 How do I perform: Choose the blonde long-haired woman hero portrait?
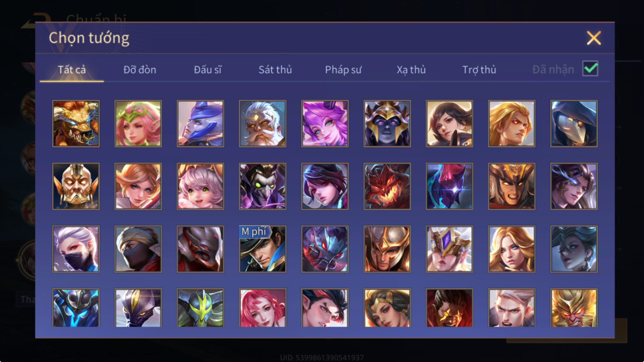pyautogui.click(x=511, y=249)
